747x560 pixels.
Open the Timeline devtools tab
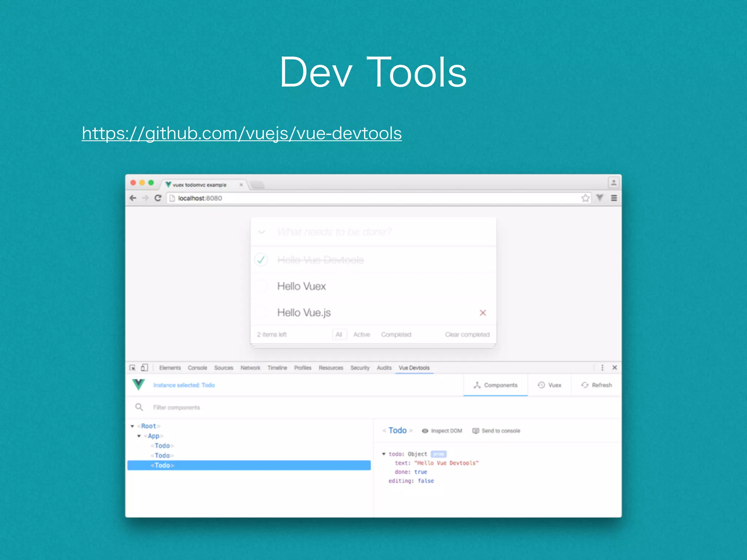point(277,368)
